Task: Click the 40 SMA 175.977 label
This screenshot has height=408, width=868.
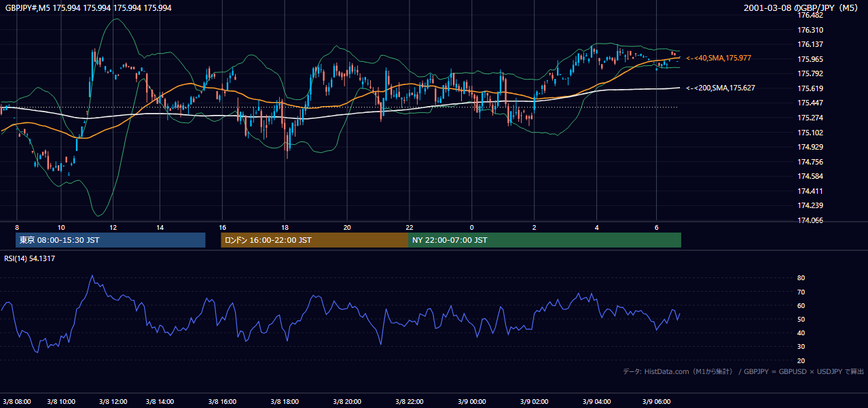Action: [x=719, y=58]
